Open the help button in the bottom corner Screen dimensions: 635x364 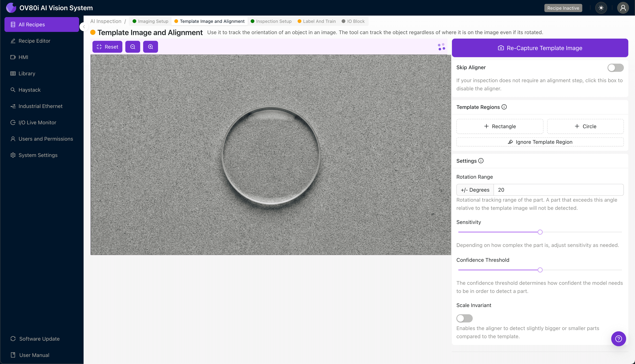coord(618,339)
